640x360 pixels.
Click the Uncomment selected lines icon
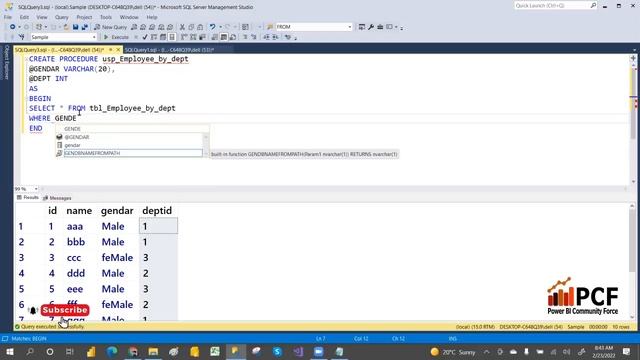[254, 37]
